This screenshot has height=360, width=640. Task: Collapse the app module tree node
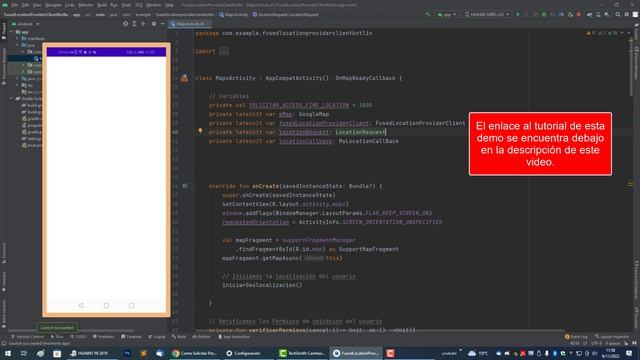pyautogui.click(x=12, y=32)
